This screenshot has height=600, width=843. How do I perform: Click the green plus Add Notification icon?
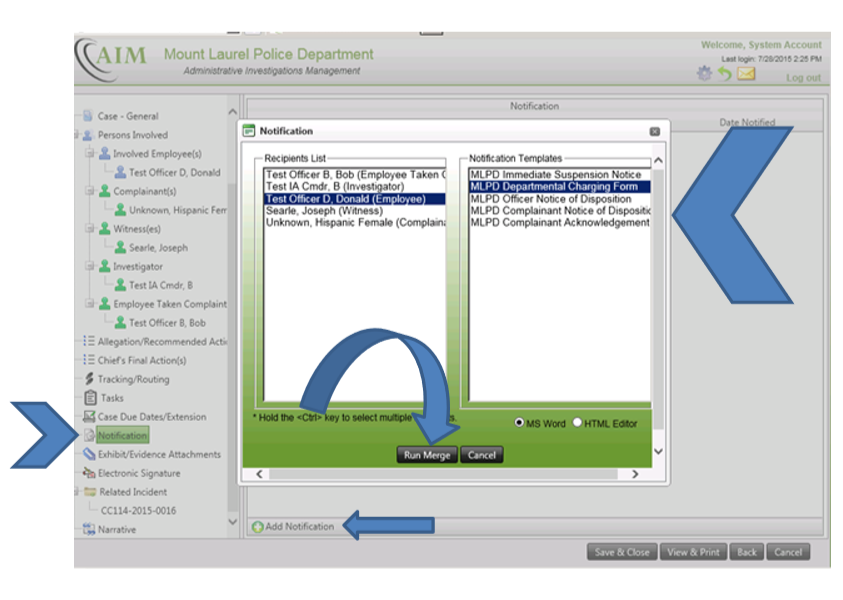[x=257, y=526]
